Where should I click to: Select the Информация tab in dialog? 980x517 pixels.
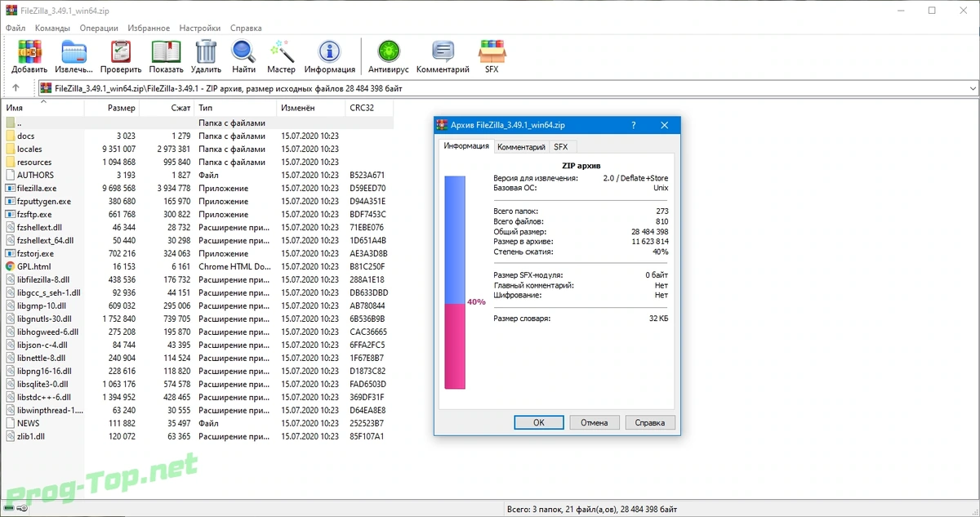tap(466, 146)
